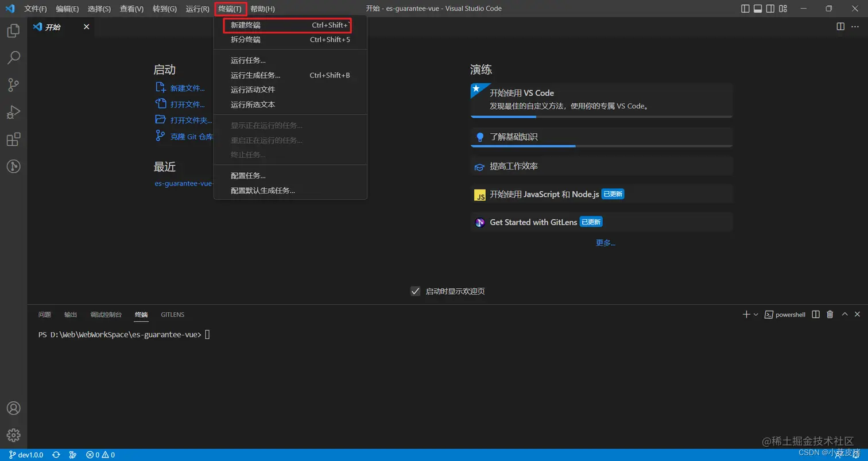868x461 pixels.
Task: Open the Accounts menu icon
Action: [13, 408]
